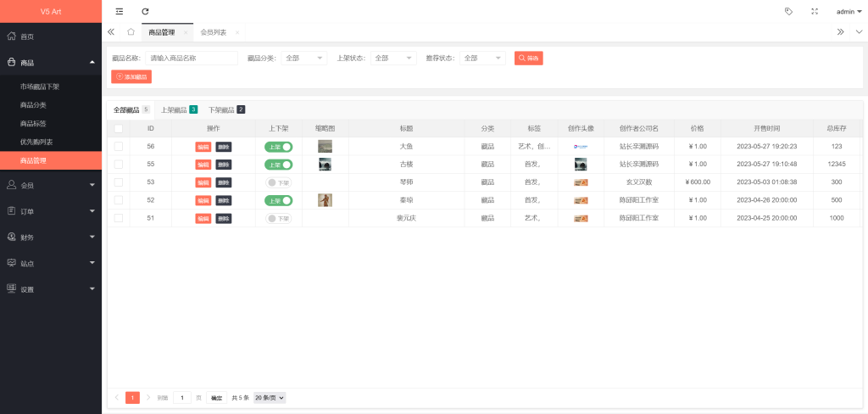Close the 商品管理 tab

pyautogui.click(x=186, y=33)
